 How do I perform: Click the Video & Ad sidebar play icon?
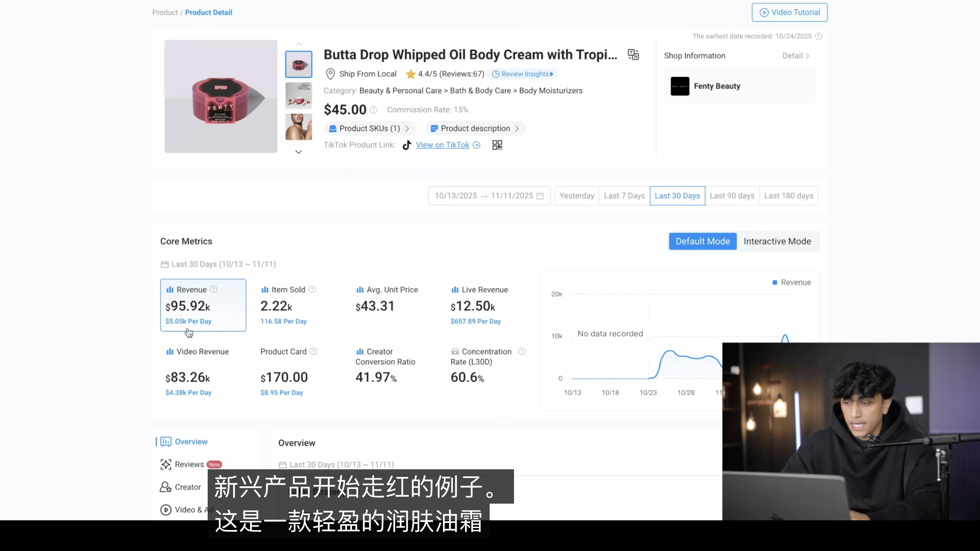[x=166, y=510]
